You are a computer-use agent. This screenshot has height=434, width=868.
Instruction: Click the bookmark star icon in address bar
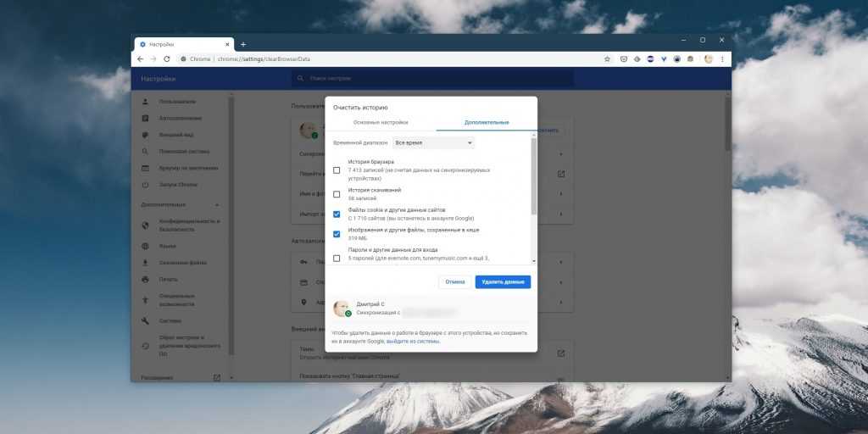[x=607, y=59]
